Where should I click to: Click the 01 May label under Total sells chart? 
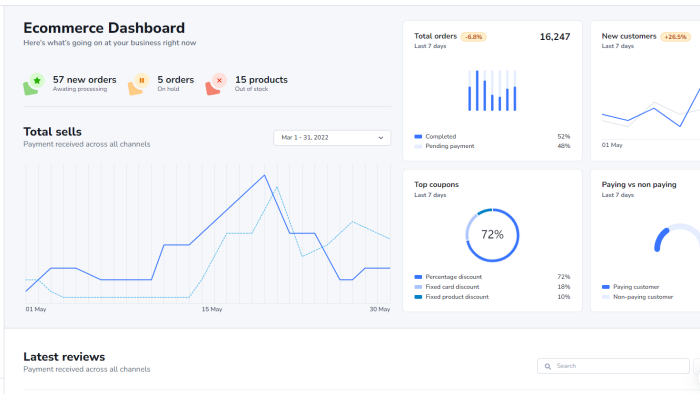click(x=36, y=309)
